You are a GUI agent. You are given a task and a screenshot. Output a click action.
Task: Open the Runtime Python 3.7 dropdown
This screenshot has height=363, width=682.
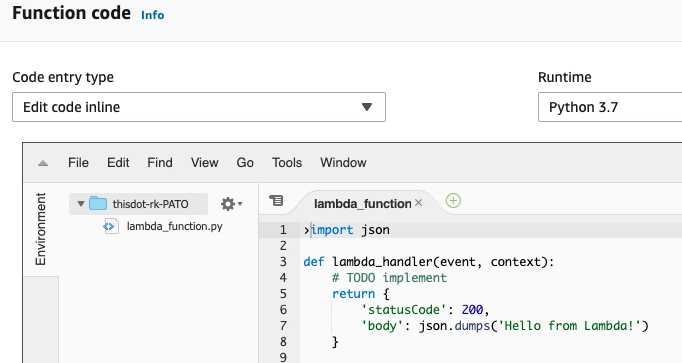tap(610, 107)
